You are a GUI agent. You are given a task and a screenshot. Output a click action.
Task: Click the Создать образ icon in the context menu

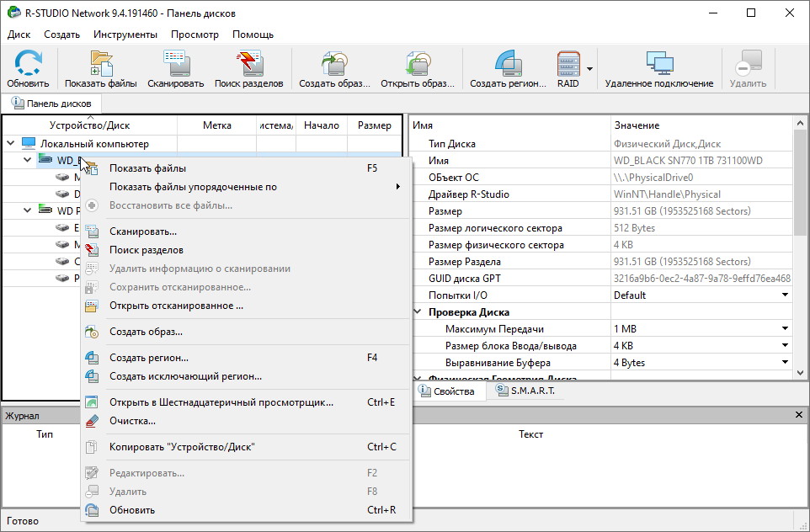pyautogui.click(x=92, y=332)
